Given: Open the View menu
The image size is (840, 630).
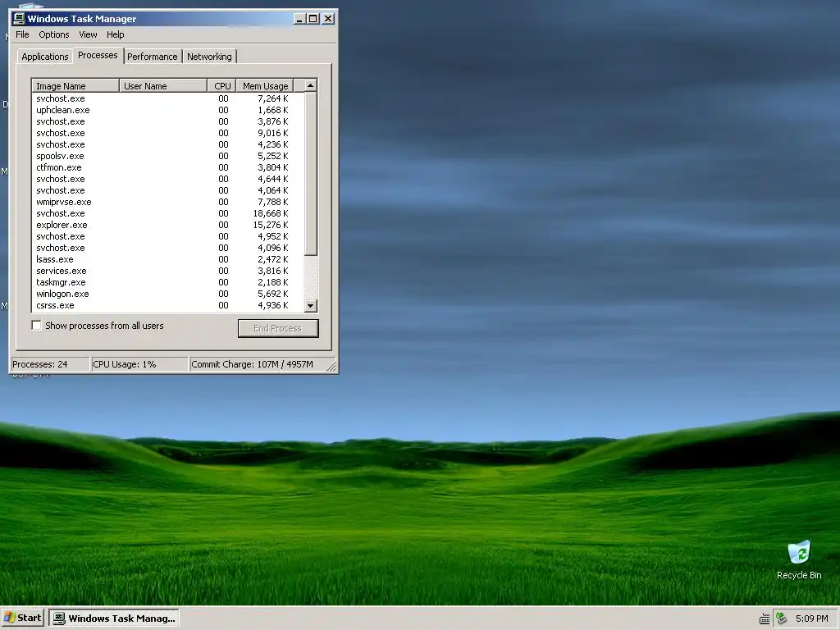Looking at the screenshot, I should [x=88, y=34].
